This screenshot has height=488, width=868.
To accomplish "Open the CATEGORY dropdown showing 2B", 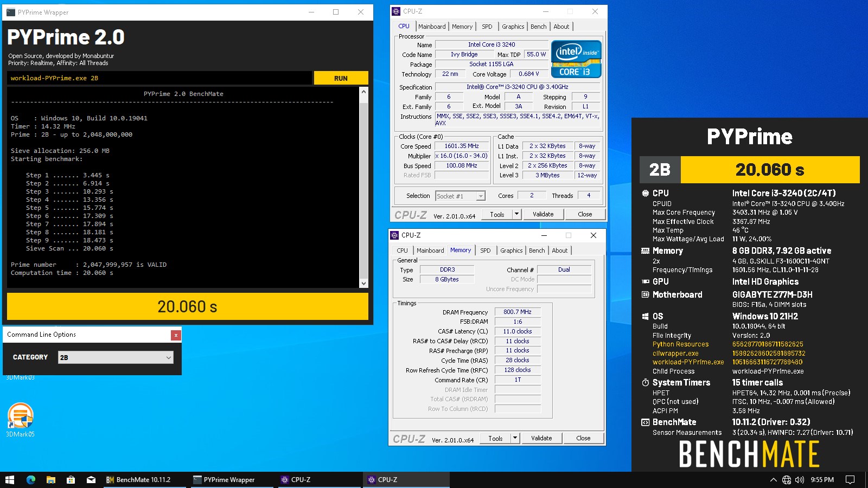I will 116,357.
